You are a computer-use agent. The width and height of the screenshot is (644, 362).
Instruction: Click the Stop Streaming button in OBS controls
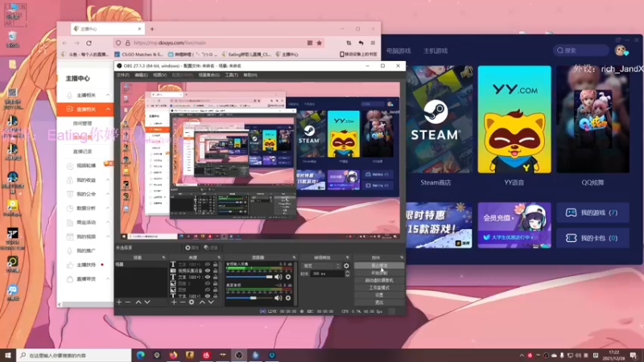[x=378, y=265]
